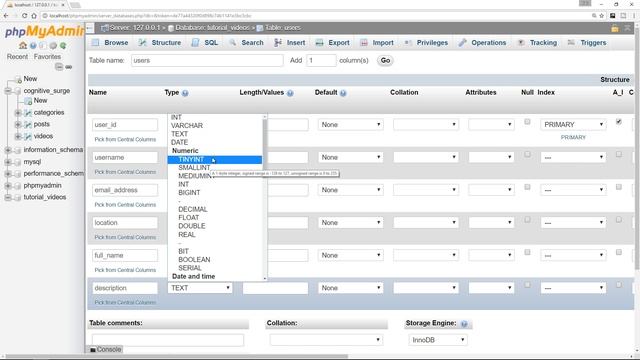Click Database tutorial_videos in breadcrumb

[212, 28]
